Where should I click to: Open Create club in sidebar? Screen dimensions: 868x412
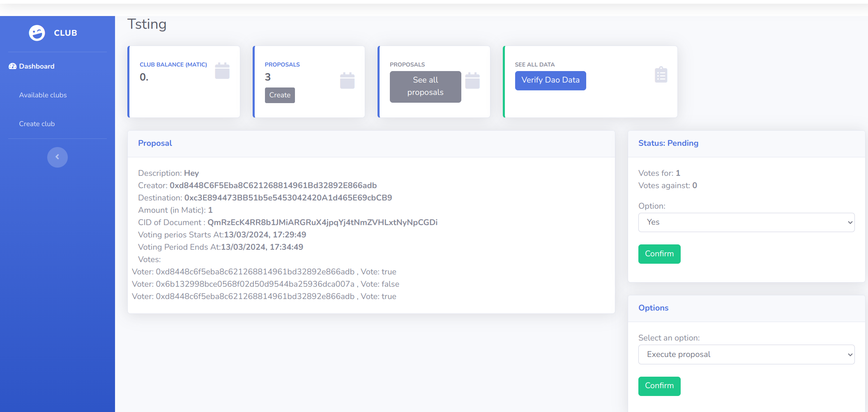[x=37, y=124]
